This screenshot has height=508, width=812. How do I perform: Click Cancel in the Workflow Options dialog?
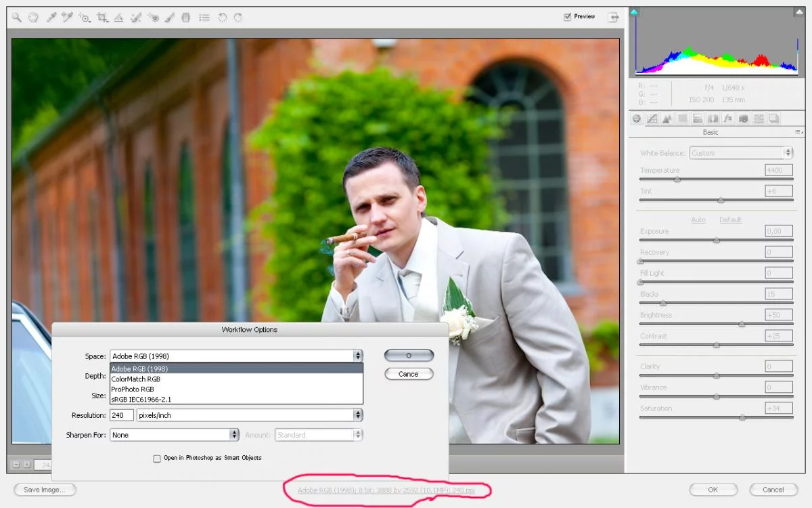(409, 374)
